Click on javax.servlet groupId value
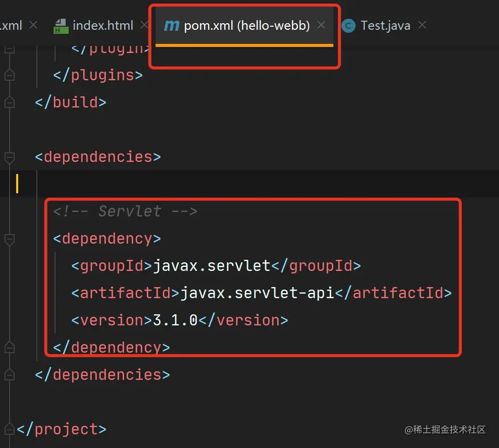499x448 pixels. 212,266
